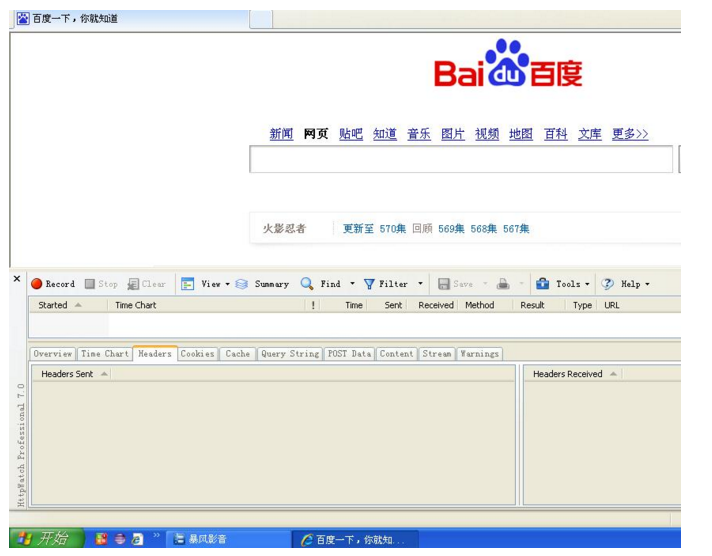Start HttpWatch recording with Record button
This screenshot has width=712, height=556.
coord(53,284)
